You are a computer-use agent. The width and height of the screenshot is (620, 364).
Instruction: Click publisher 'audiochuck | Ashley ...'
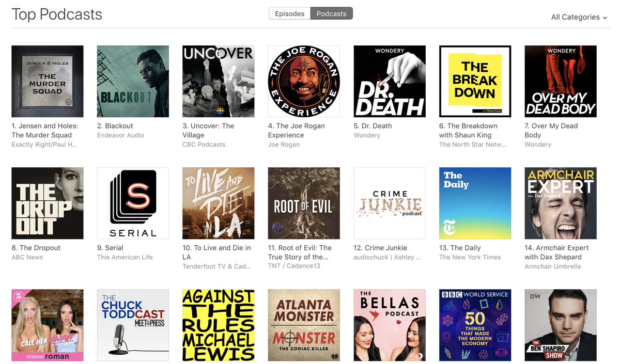click(x=387, y=257)
